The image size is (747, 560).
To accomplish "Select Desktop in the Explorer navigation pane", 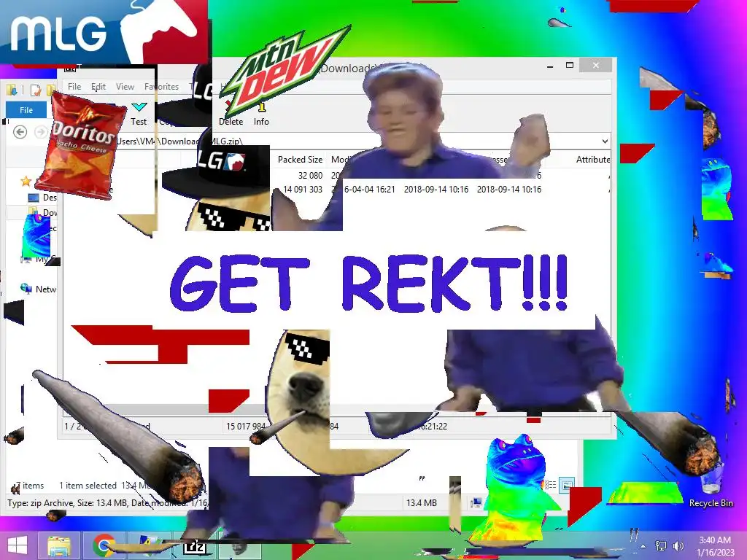I will 43,197.
